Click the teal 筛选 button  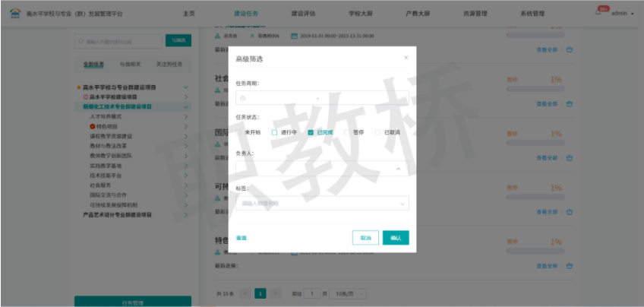click(x=178, y=40)
